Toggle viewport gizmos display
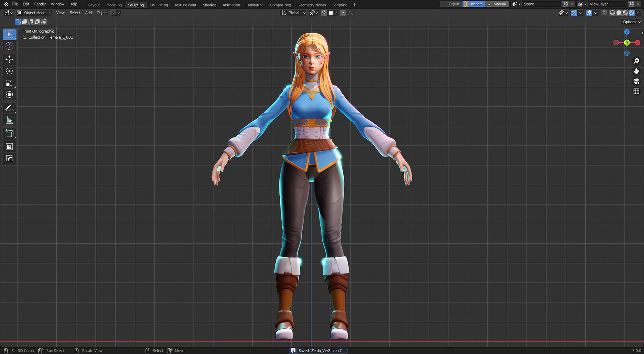This screenshot has height=354, width=644. pyautogui.click(x=574, y=13)
